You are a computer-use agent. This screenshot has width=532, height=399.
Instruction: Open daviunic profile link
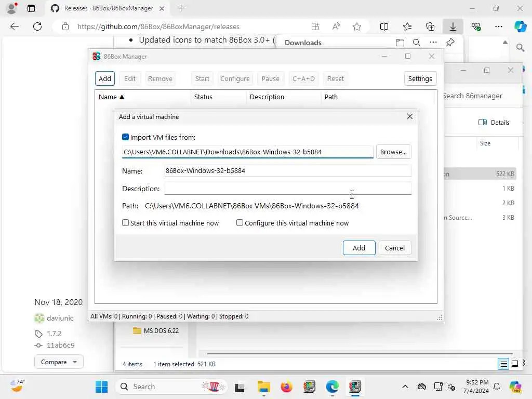[x=60, y=318]
